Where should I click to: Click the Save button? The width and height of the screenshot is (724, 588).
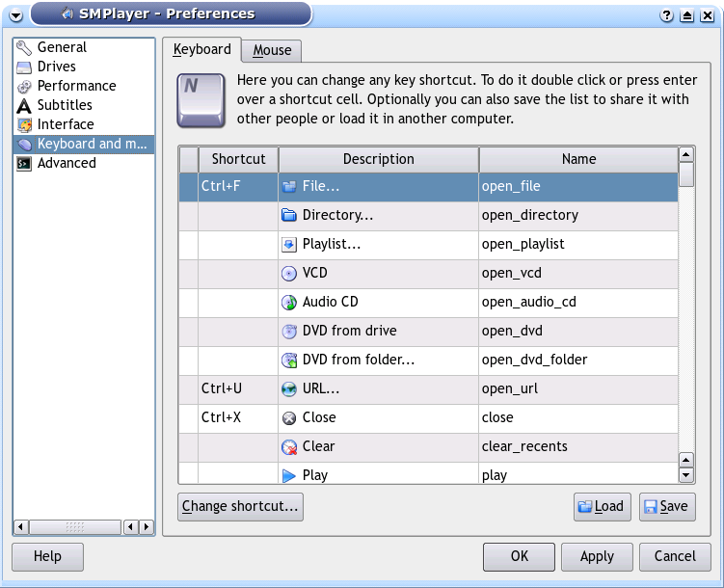[667, 507]
